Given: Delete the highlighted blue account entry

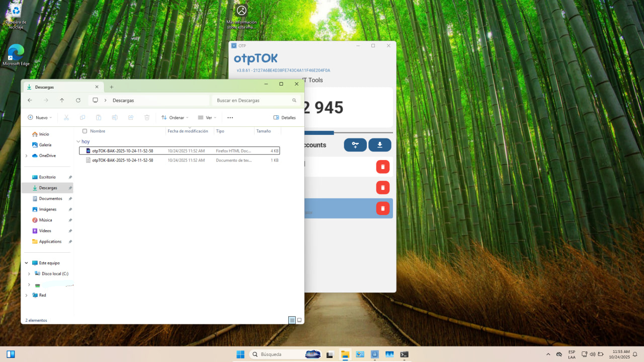Looking at the screenshot, I should tap(382, 208).
